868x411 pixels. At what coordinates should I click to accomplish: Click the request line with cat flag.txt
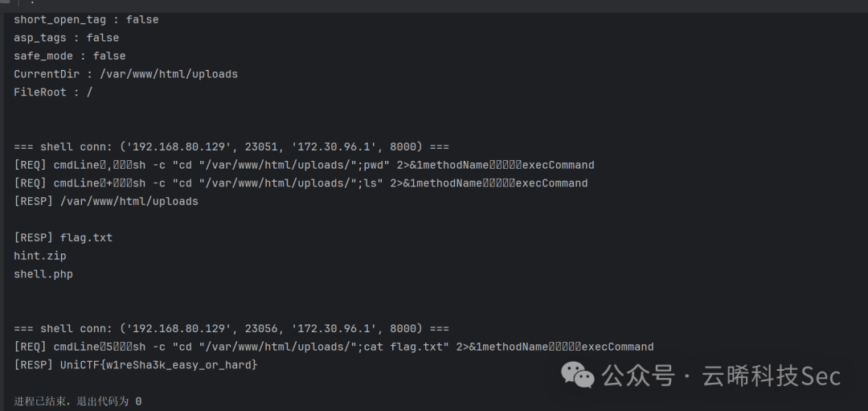point(334,347)
